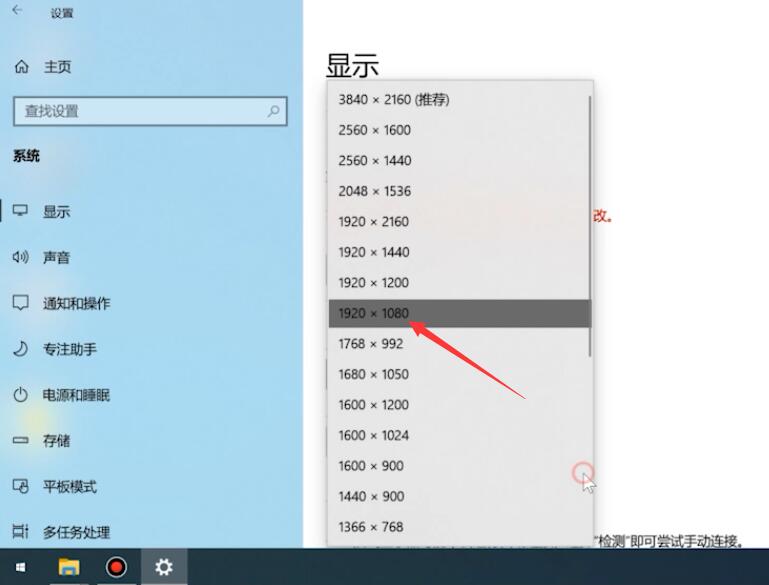The image size is (769, 585).
Task: Open 存储 drive icon
Action: 21,440
